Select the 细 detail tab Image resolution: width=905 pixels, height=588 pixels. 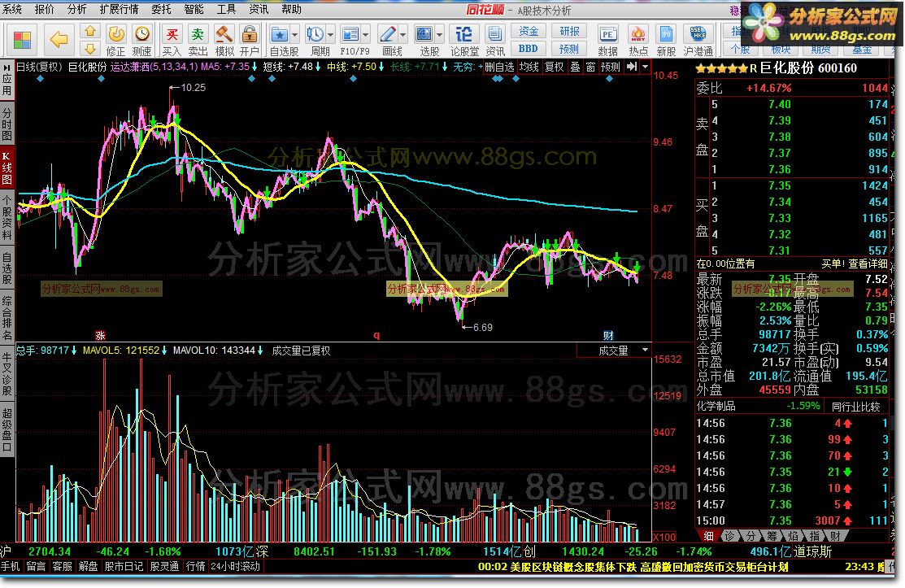[x=708, y=536]
